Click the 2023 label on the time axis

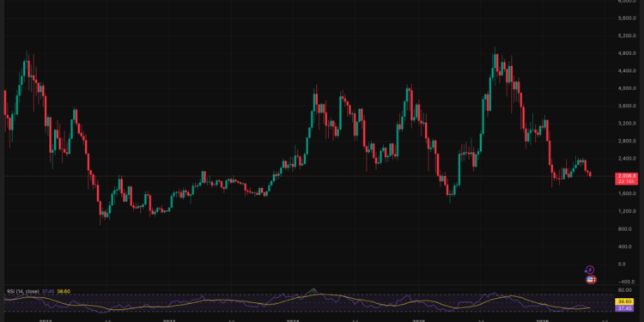pos(168,320)
